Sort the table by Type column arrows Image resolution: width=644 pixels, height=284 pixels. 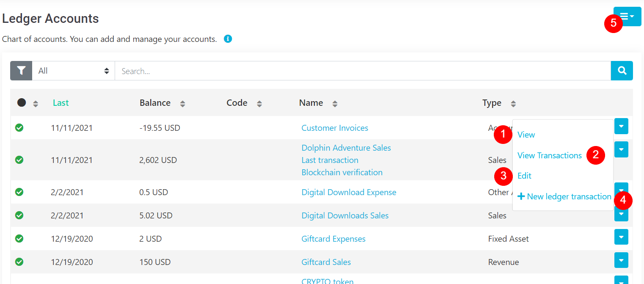[x=513, y=103]
